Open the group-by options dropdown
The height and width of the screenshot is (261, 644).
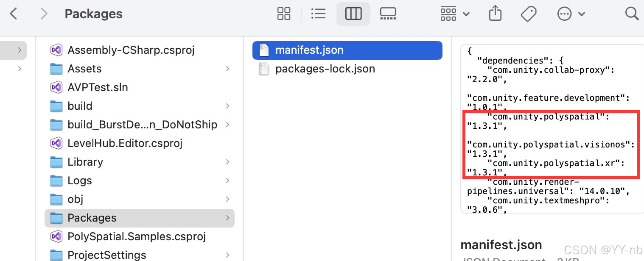455,14
